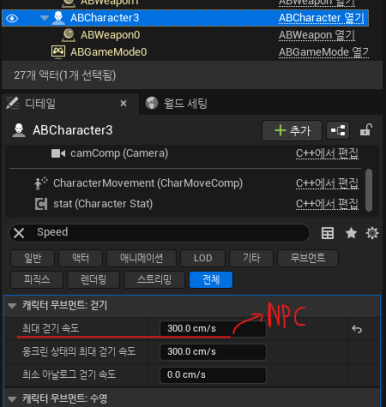Filter by 일반 category

(x=33, y=258)
